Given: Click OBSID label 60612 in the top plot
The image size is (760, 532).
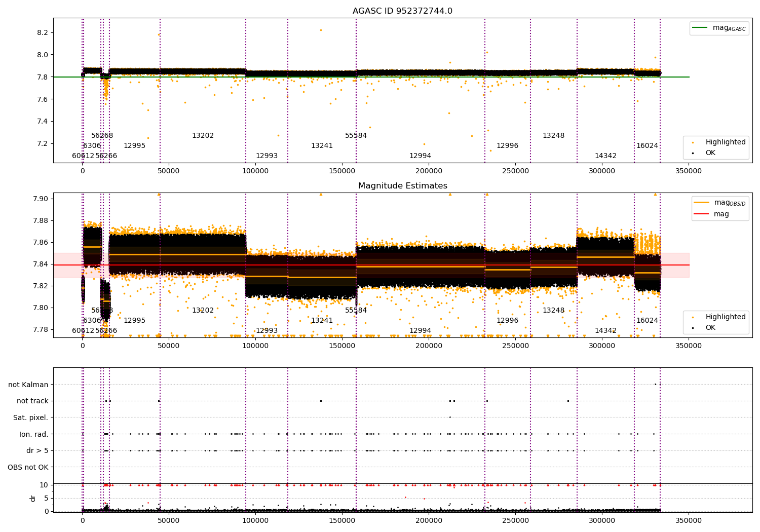Looking at the screenshot, I should 83,156.
